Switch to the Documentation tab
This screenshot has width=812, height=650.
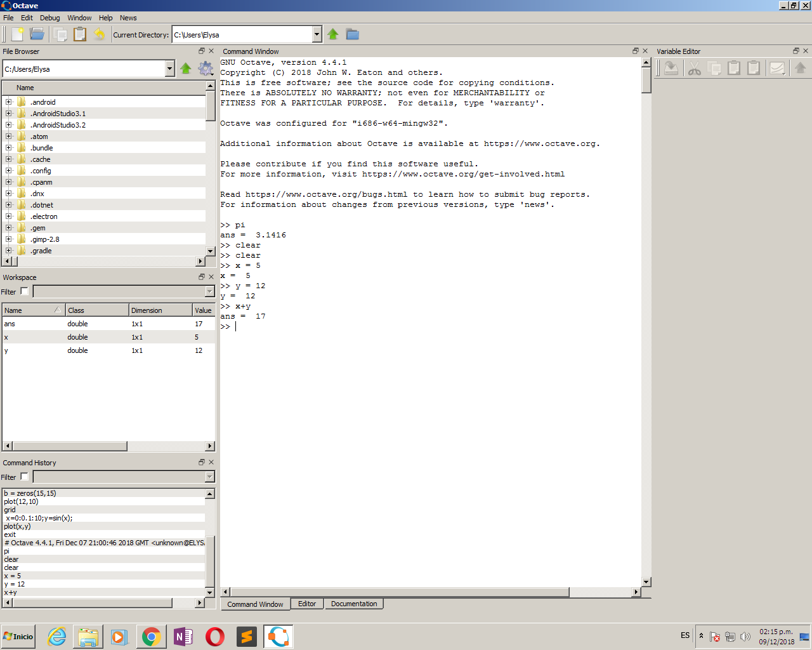tap(354, 604)
